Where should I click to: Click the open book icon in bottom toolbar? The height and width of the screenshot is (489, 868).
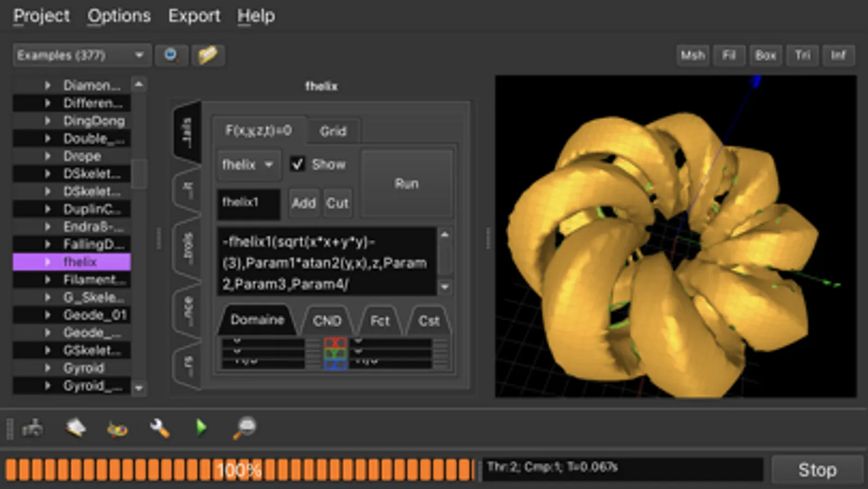coord(75,428)
